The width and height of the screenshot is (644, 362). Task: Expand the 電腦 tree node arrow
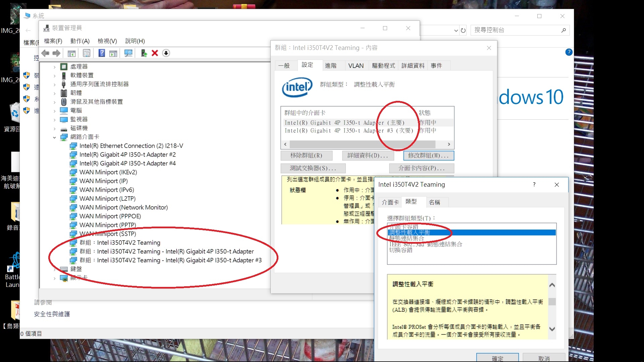(55, 111)
